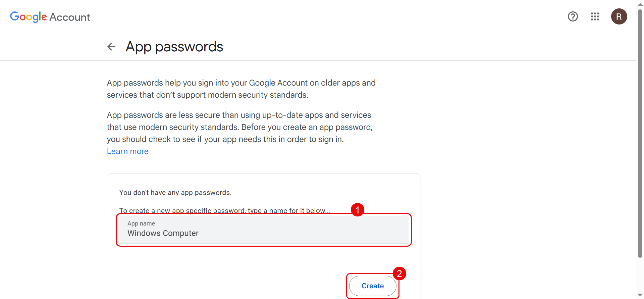Click the back arrow beside "App passwords"
The image size is (644, 299).
pyautogui.click(x=111, y=47)
